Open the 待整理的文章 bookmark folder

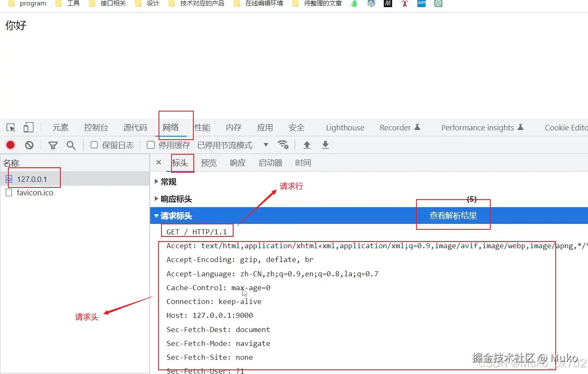pyautogui.click(x=317, y=3)
